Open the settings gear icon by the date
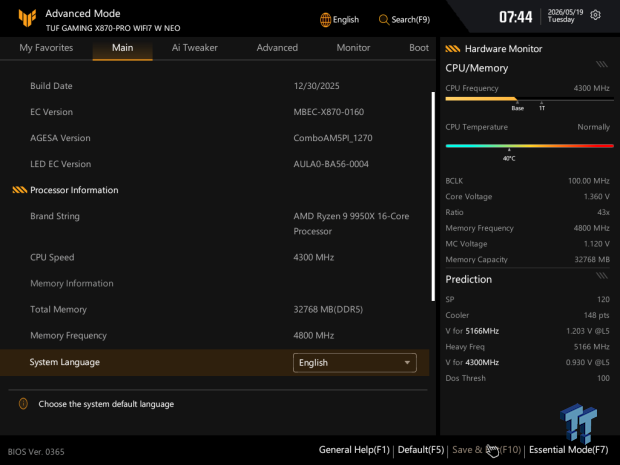Viewport: 620px width, 465px height. coord(595,15)
